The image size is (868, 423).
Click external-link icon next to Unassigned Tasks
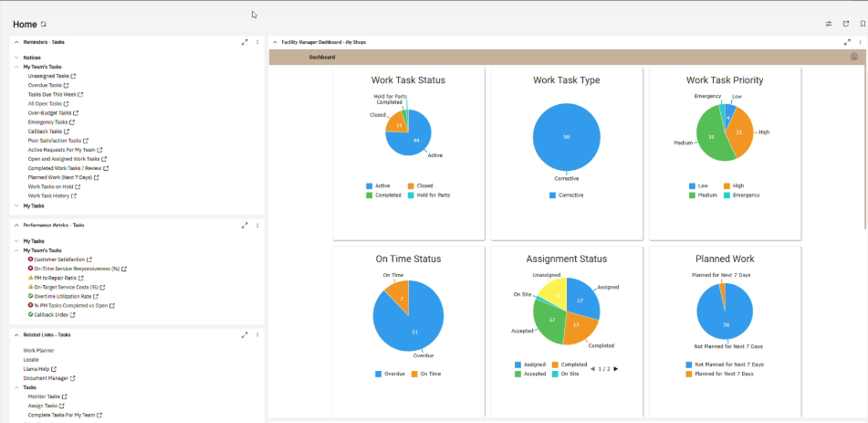point(74,76)
